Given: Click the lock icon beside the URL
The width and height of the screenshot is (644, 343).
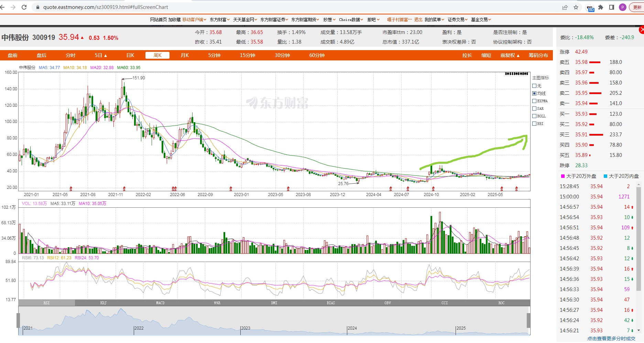Looking at the screenshot, I should click(37, 7).
